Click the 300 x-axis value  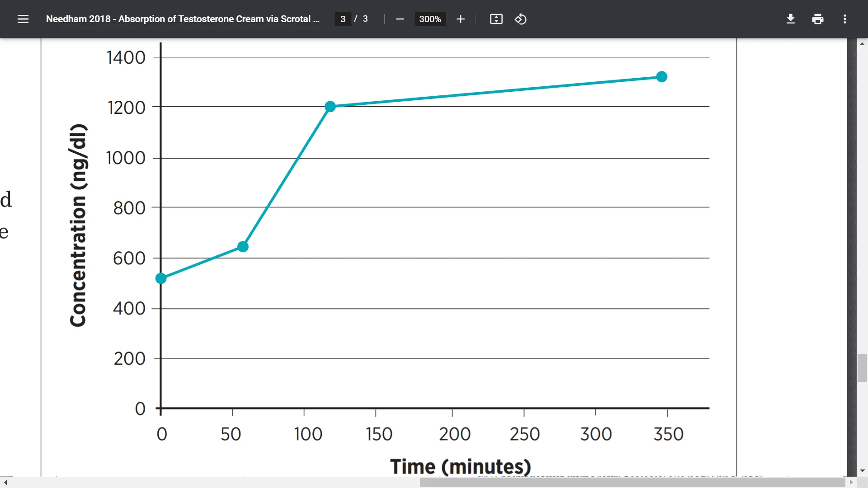[x=596, y=434]
